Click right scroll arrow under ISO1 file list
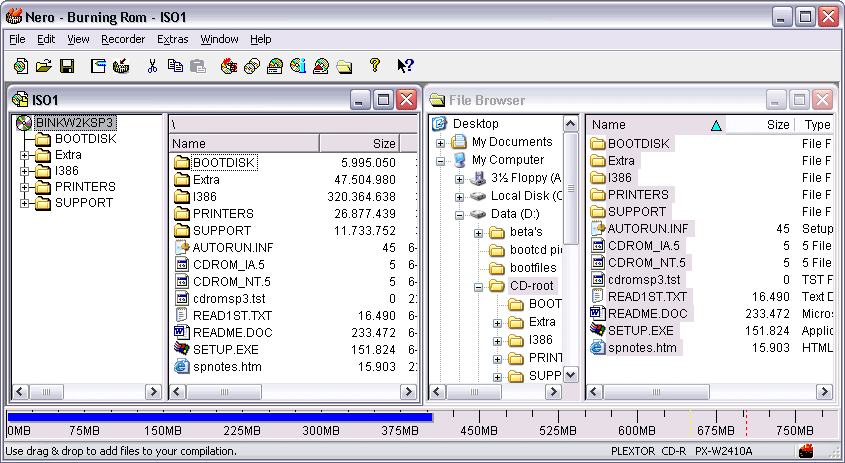The height and width of the screenshot is (463, 845). pyautogui.click(x=408, y=392)
